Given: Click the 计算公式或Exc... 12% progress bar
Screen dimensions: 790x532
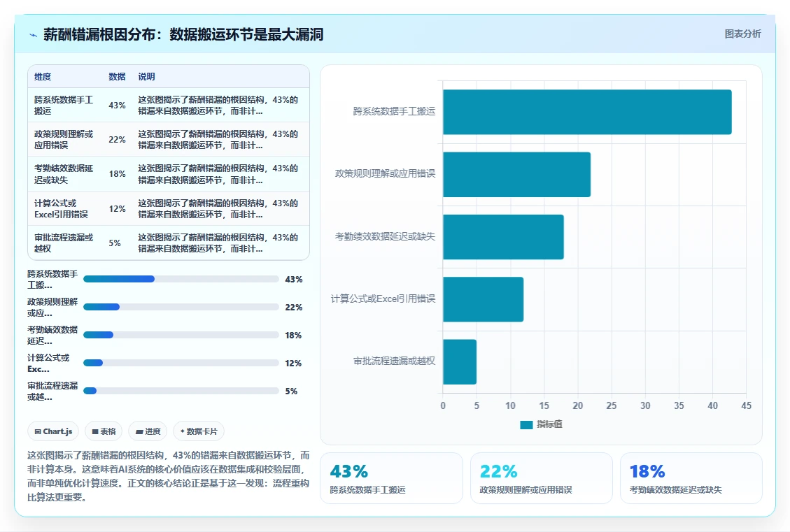Looking at the screenshot, I should [181, 363].
